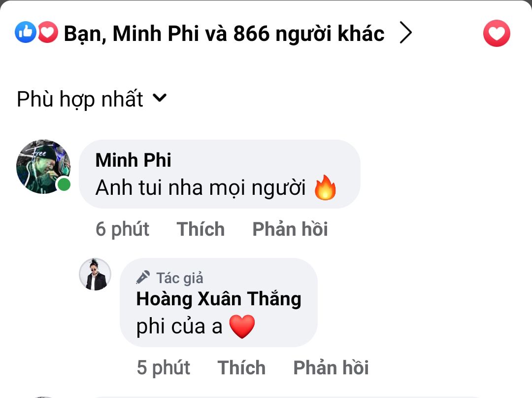Open Minh Phi's profile picture
Screen dimensions: 532x398
(43, 166)
